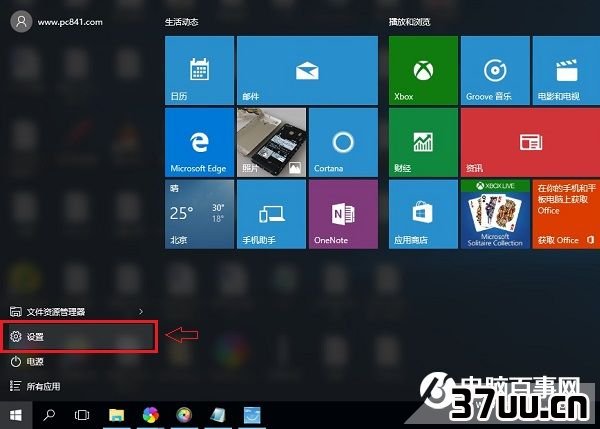Open the Calendar (日历) tile
Viewport: 600px width, 429px height.
199,70
